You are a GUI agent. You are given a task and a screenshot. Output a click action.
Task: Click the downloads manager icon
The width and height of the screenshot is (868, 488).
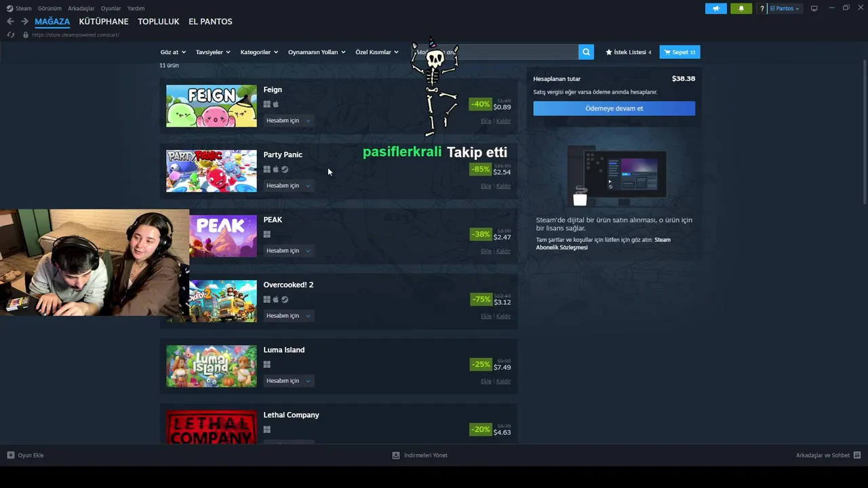396,455
